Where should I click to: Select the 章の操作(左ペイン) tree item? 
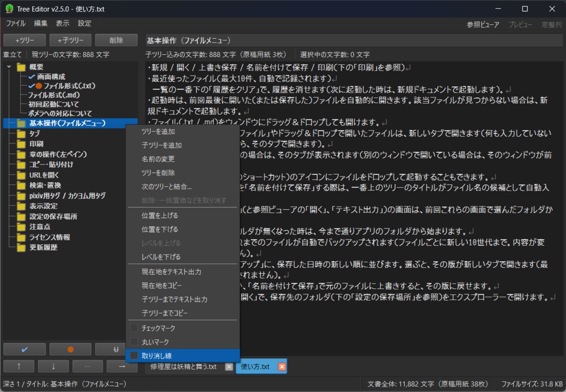click(x=58, y=155)
